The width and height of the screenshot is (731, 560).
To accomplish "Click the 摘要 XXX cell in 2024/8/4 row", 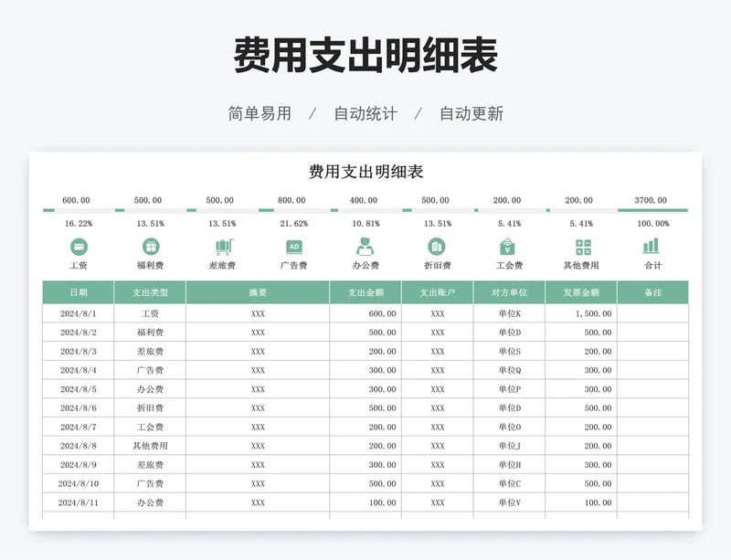I will 258,370.
